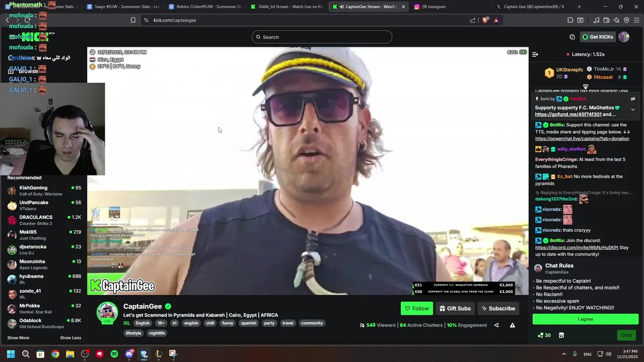Viewport: 644px width, 362px height.
Task: Select the nightlife tag
Action: pos(157,333)
